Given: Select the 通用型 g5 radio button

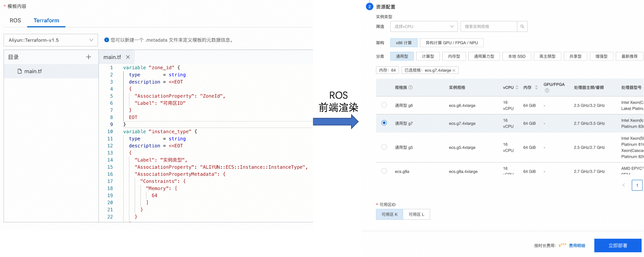Looking at the screenshot, I should tap(384, 147).
